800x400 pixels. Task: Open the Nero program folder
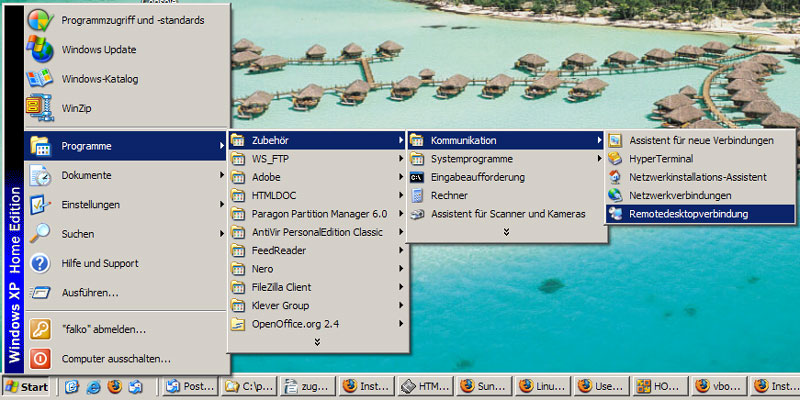tap(317, 269)
